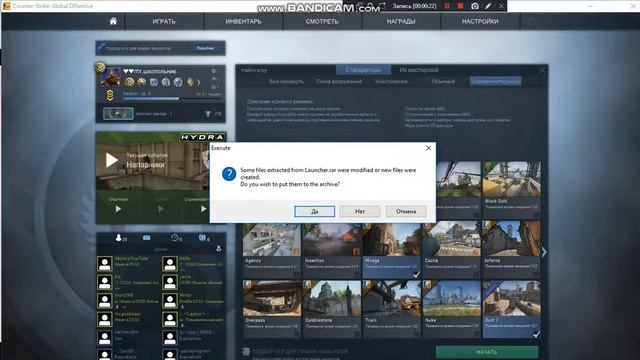Click the competitive rank badge thumbnail
This screenshot has height=360, width=640.
click(118, 113)
